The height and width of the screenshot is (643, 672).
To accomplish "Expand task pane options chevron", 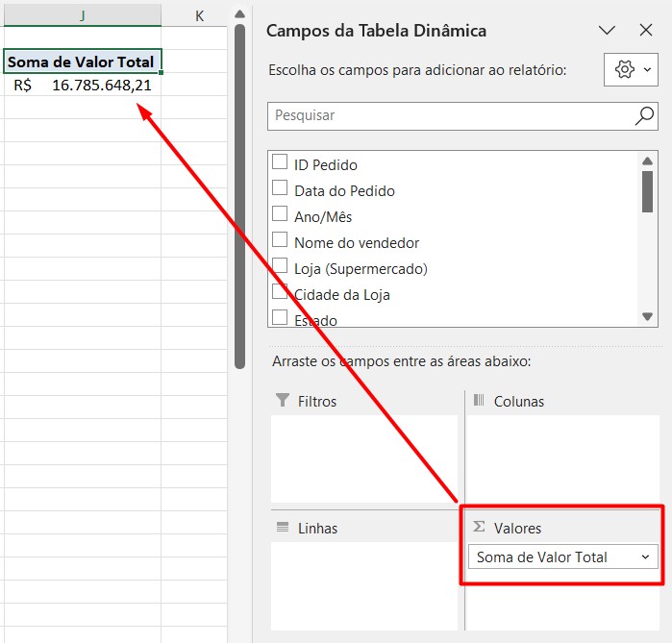I will pos(607,30).
